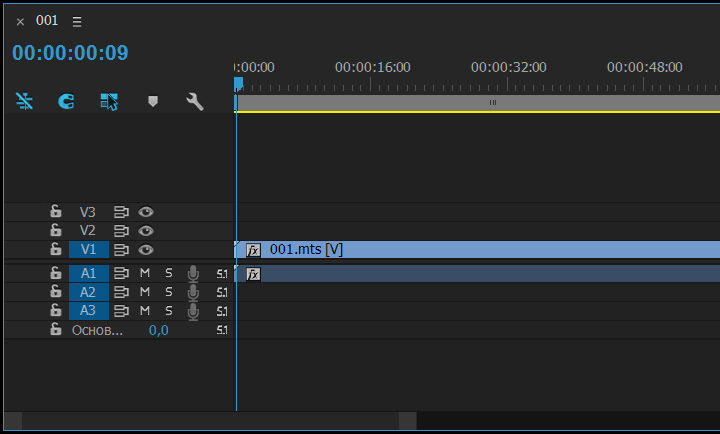
Task: Toggle sync lock on V2
Action: (121, 231)
